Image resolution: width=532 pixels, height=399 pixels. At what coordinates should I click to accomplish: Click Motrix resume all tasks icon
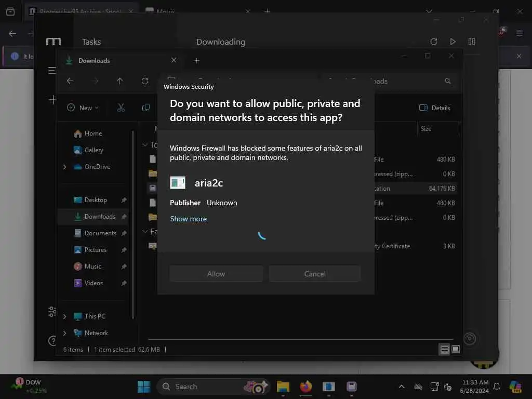[x=453, y=42]
